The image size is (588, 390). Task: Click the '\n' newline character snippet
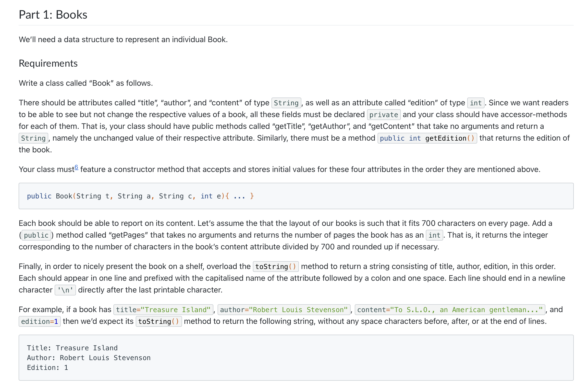click(65, 290)
